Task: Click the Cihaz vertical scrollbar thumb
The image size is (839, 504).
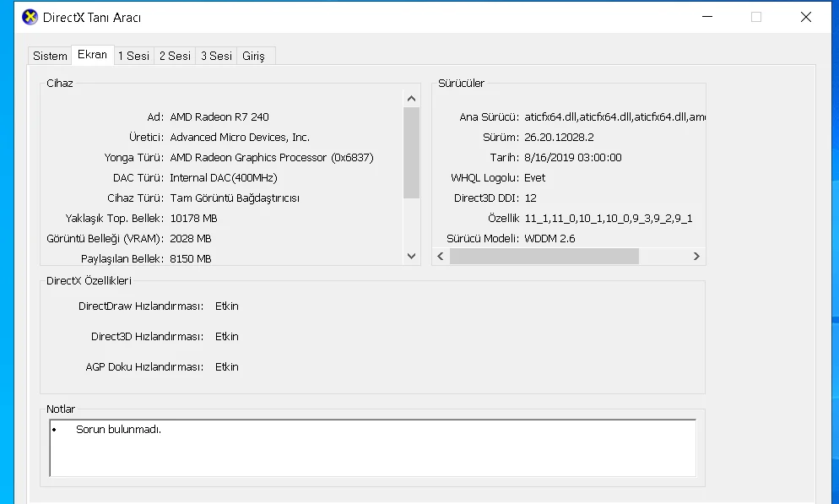Action: (x=411, y=153)
